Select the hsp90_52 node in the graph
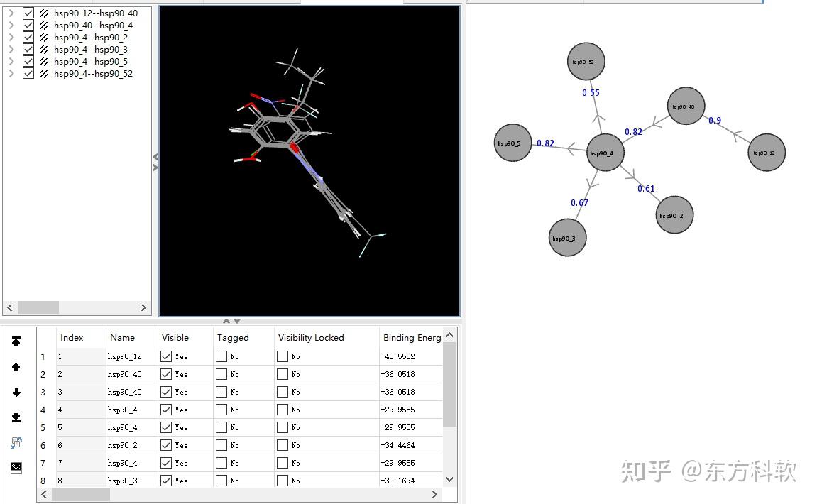This screenshot has width=817, height=504. click(585, 61)
